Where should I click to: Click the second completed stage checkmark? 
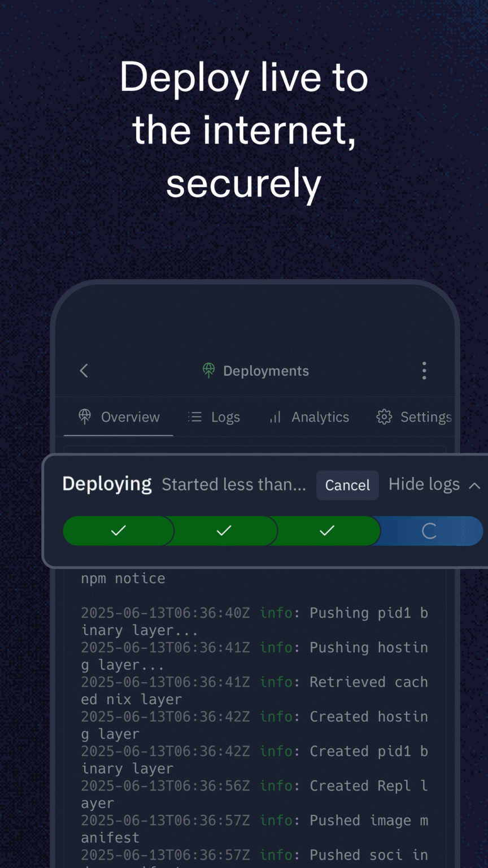point(223,531)
